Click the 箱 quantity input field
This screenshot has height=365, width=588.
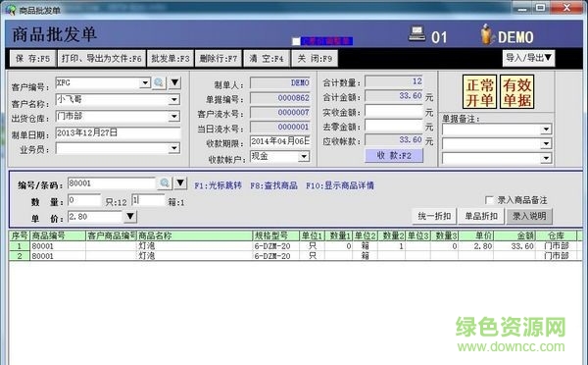(x=148, y=200)
